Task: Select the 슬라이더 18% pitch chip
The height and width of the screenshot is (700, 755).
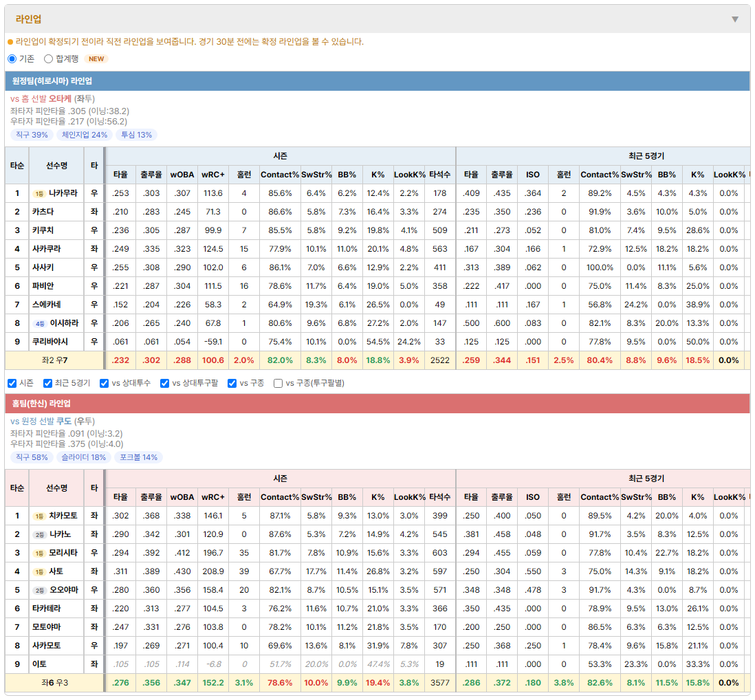Action: pyautogui.click(x=84, y=457)
